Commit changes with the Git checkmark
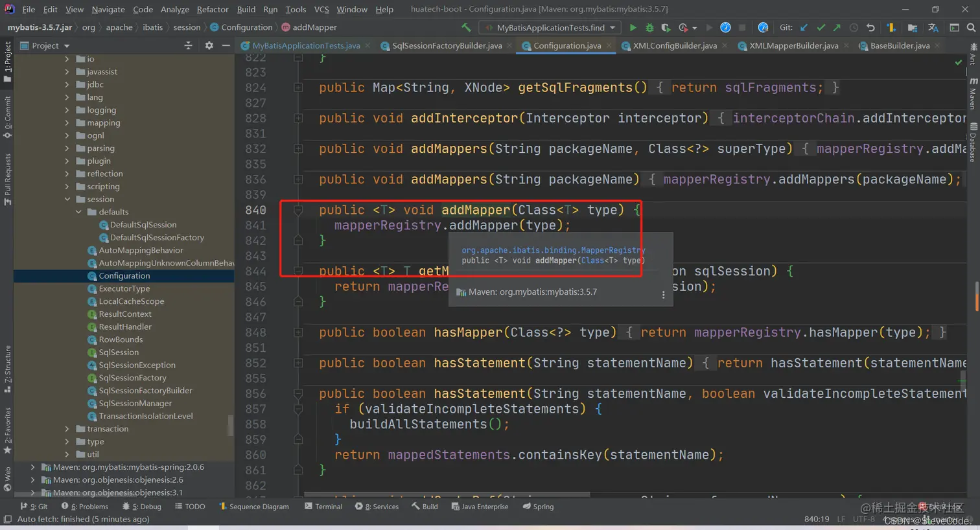Viewport: 980px width, 530px height. click(821, 27)
